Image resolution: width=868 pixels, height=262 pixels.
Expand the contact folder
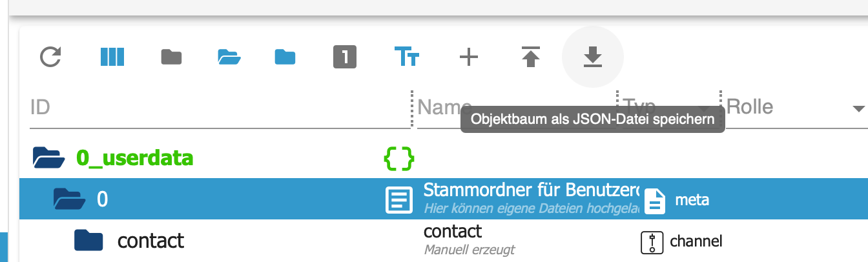[89, 241]
